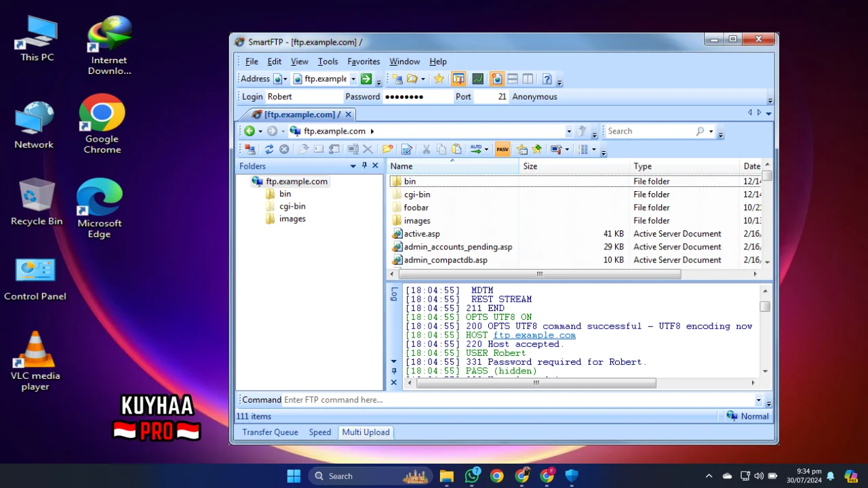Viewport: 868px width, 488px height.
Task: Open the File menu
Action: [x=252, y=61]
